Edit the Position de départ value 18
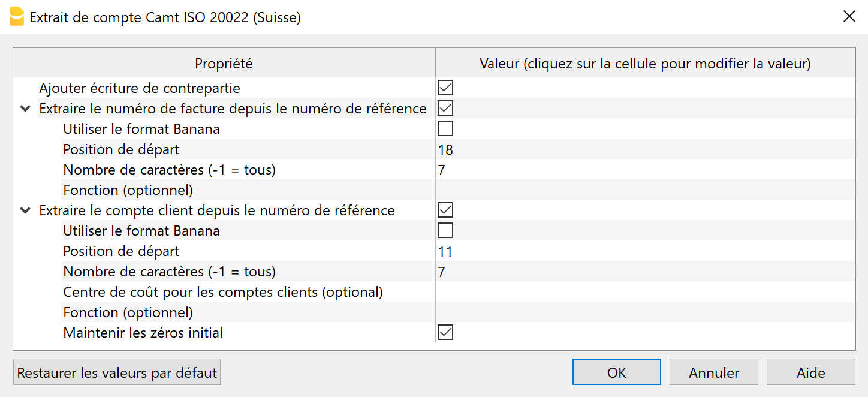 tap(645, 149)
